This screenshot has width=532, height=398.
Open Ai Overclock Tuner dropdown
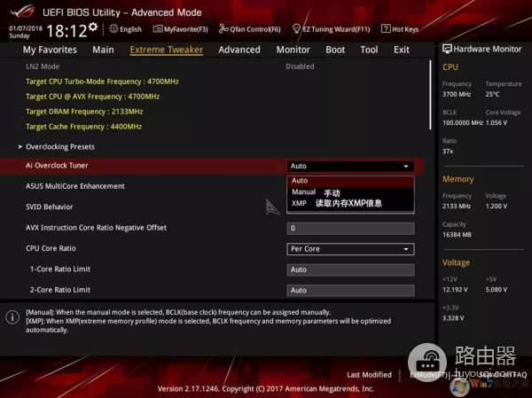pos(351,166)
